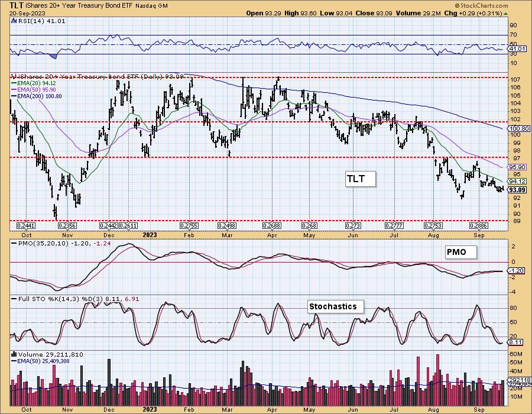Click the 0.268 value label near May

click(x=309, y=226)
